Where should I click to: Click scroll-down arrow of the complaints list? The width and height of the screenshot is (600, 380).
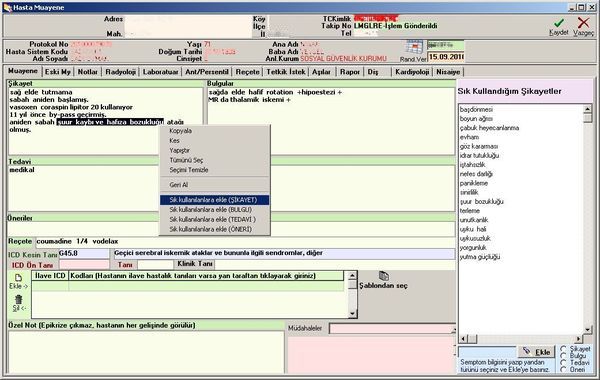coord(587,330)
